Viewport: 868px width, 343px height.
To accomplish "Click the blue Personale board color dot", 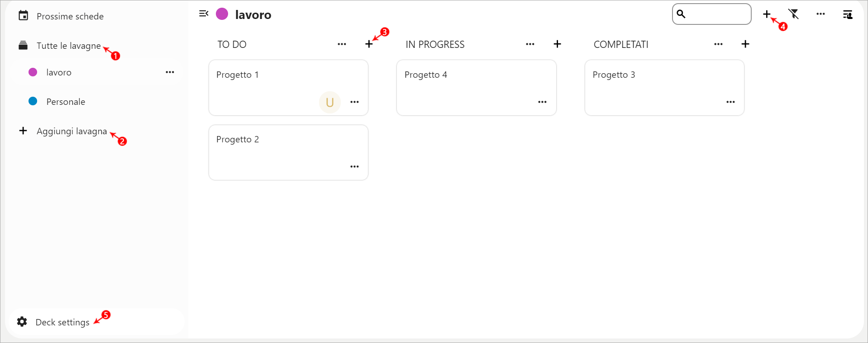I will [33, 101].
